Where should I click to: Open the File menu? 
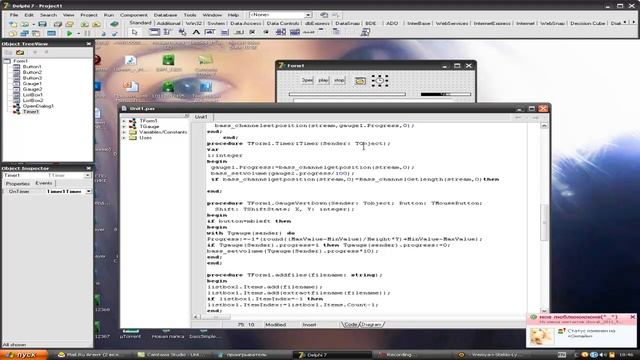(x=14, y=15)
